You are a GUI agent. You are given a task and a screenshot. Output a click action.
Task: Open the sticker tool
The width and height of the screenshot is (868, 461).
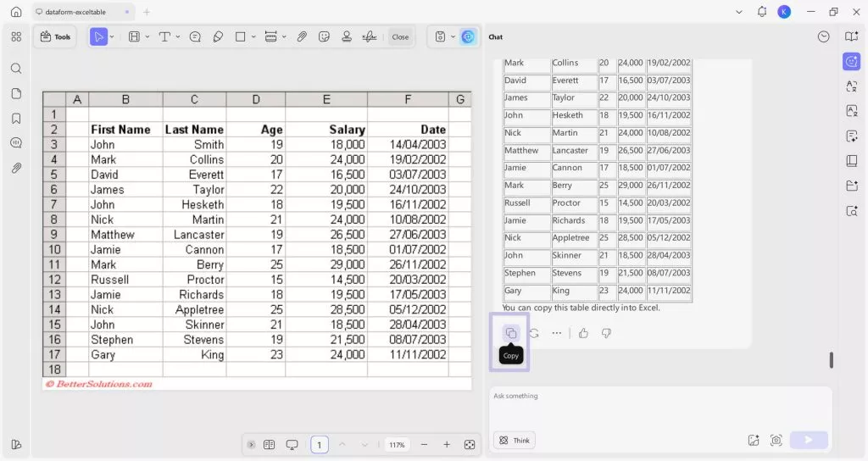325,37
